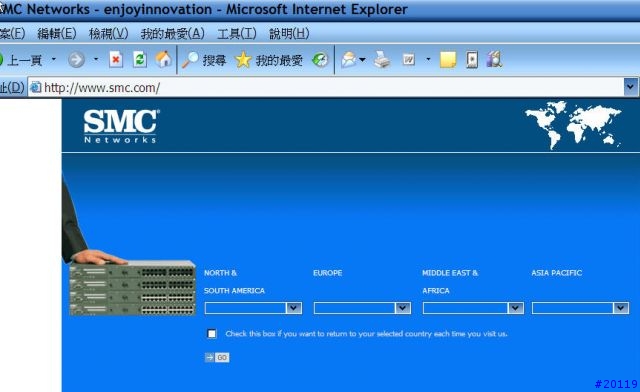
Task: Click the GO button
Action: click(217, 358)
